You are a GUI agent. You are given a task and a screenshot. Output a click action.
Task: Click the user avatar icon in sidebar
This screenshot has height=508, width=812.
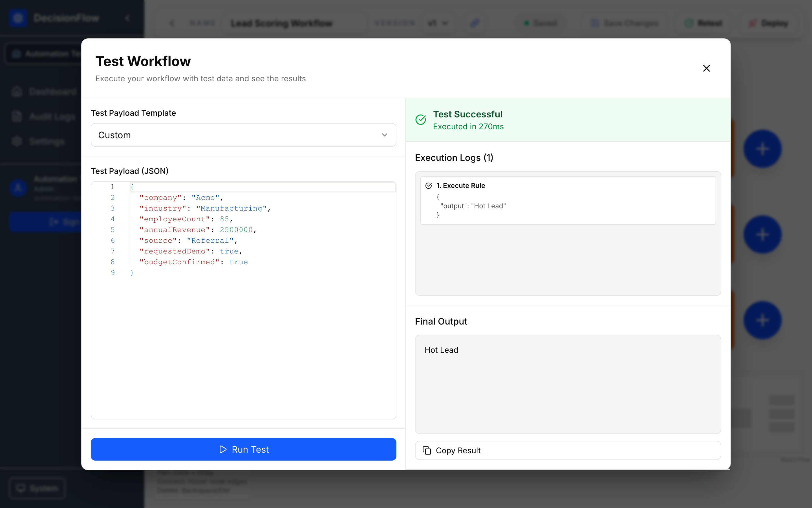pos(18,188)
